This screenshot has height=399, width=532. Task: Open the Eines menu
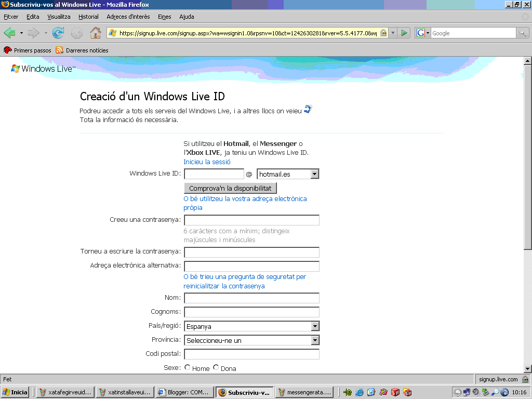point(164,17)
